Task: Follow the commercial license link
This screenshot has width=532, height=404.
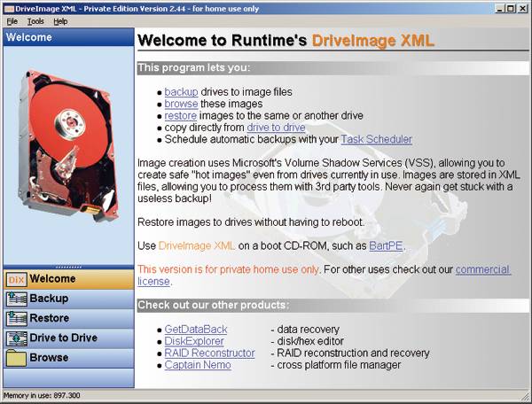Action: click(483, 269)
